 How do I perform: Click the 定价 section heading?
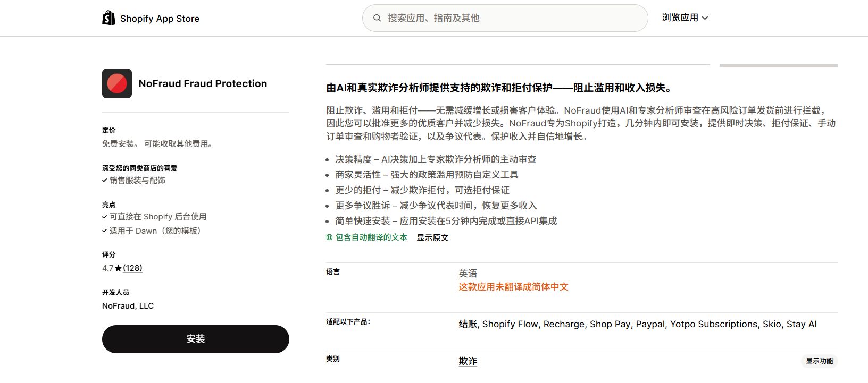[x=109, y=130]
